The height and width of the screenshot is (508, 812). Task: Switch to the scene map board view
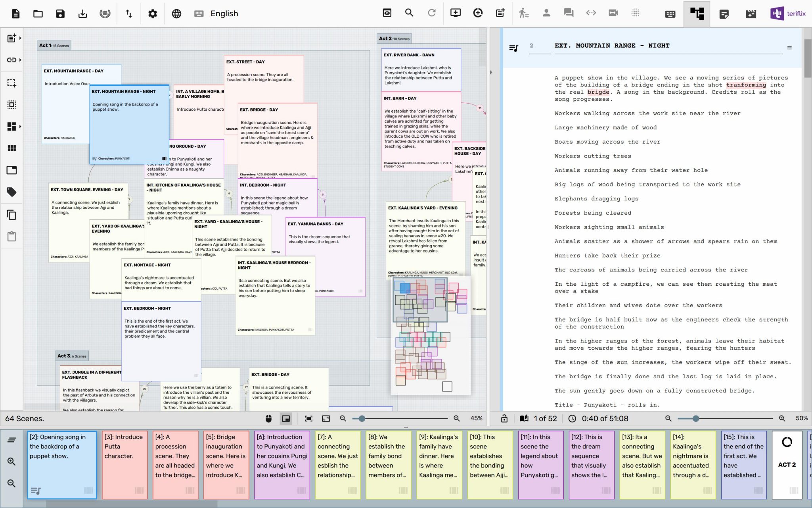click(697, 13)
